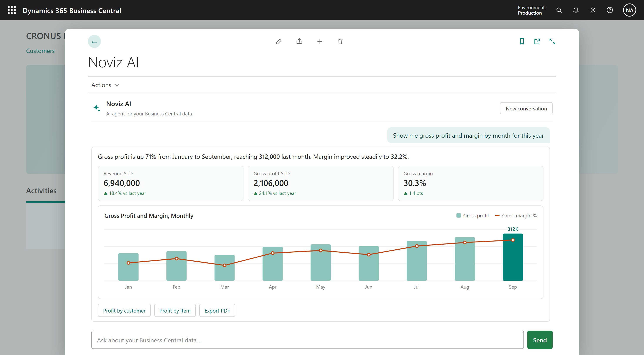Open the Customers link in background page
Screen dimensions: 644x355
coord(40,51)
